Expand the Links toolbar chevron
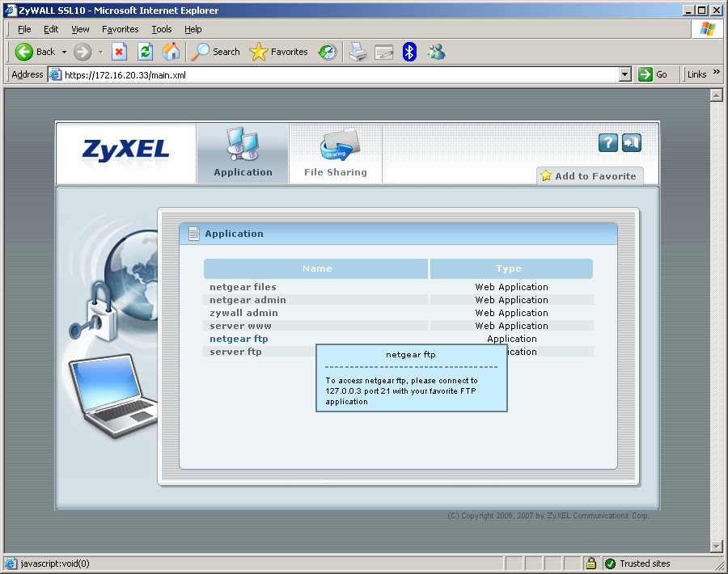The width and height of the screenshot is (728, 574). coord(717,72)
